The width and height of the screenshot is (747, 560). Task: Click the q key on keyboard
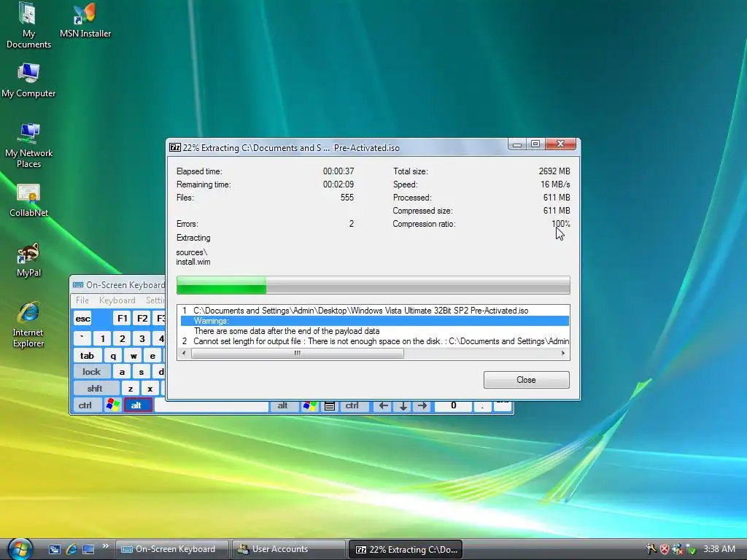(x=113, y=355)
